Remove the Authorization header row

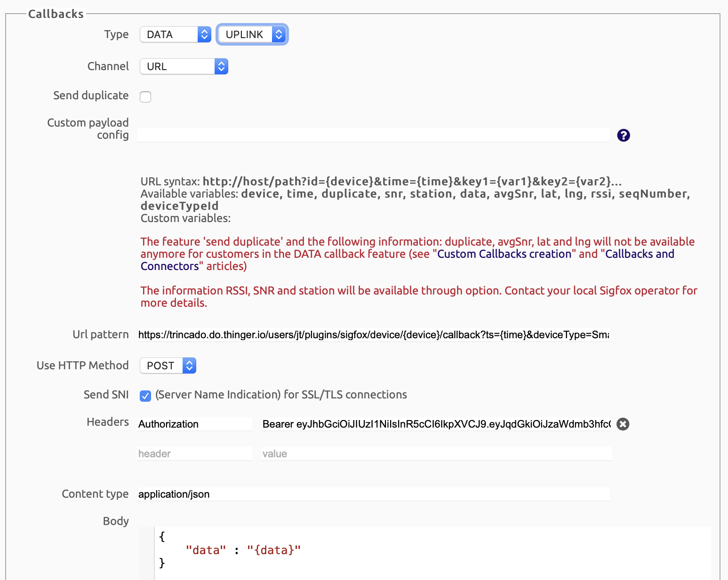point(623,424)
